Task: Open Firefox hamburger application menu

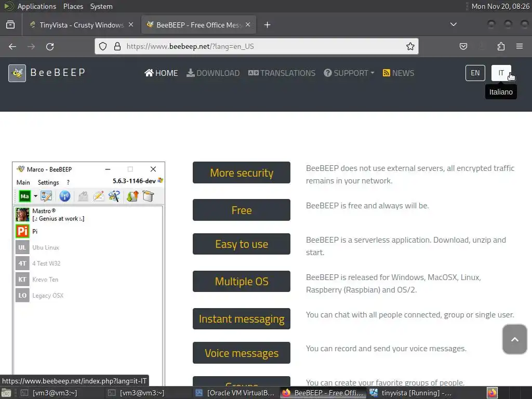Action: click(520, 46)
